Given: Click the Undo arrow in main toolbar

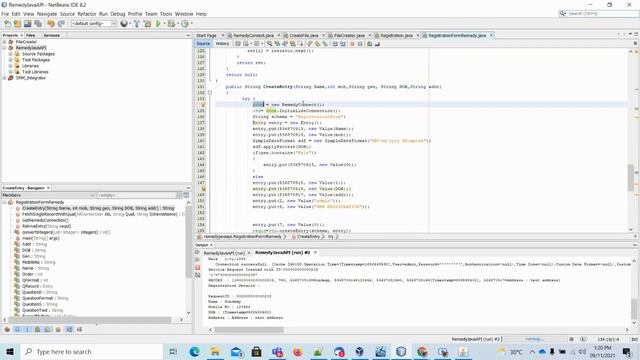Looking at the screenshot, I should (51, 24).
